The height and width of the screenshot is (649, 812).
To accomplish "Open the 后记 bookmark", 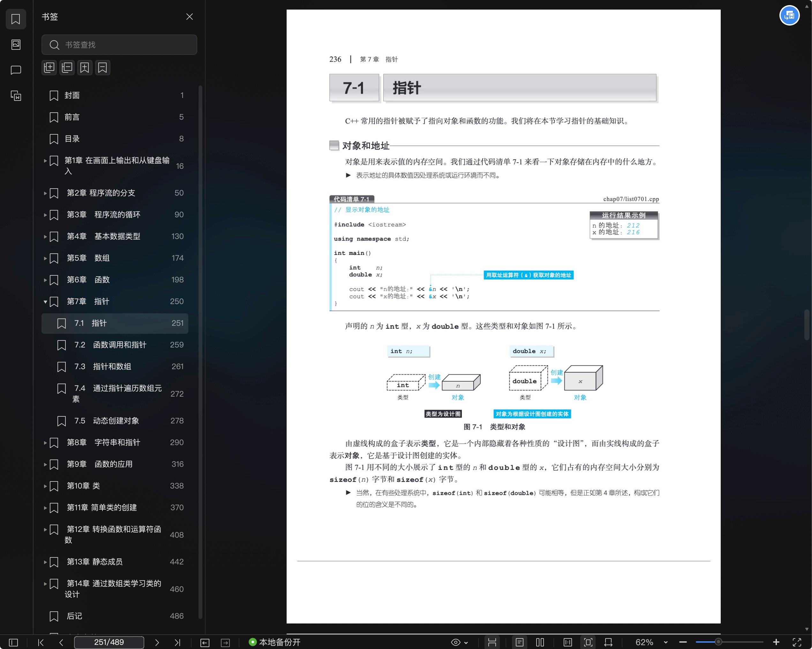I will coord(115,616).
